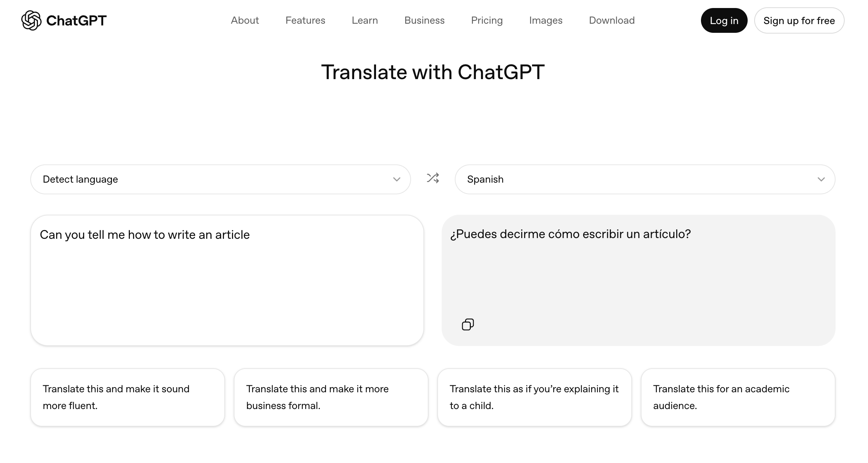Open the About menu
This screenshot has height=463, width=868.
tap(245, 20)
